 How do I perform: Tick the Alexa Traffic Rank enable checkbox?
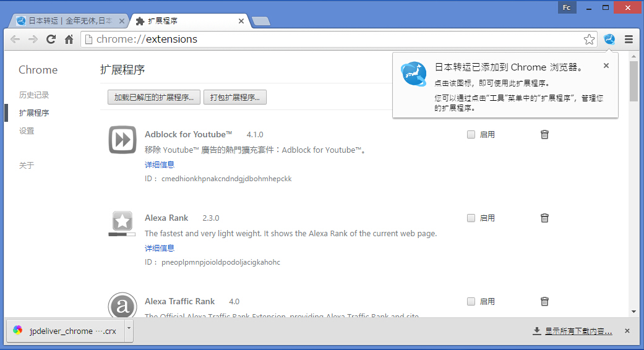471,301
